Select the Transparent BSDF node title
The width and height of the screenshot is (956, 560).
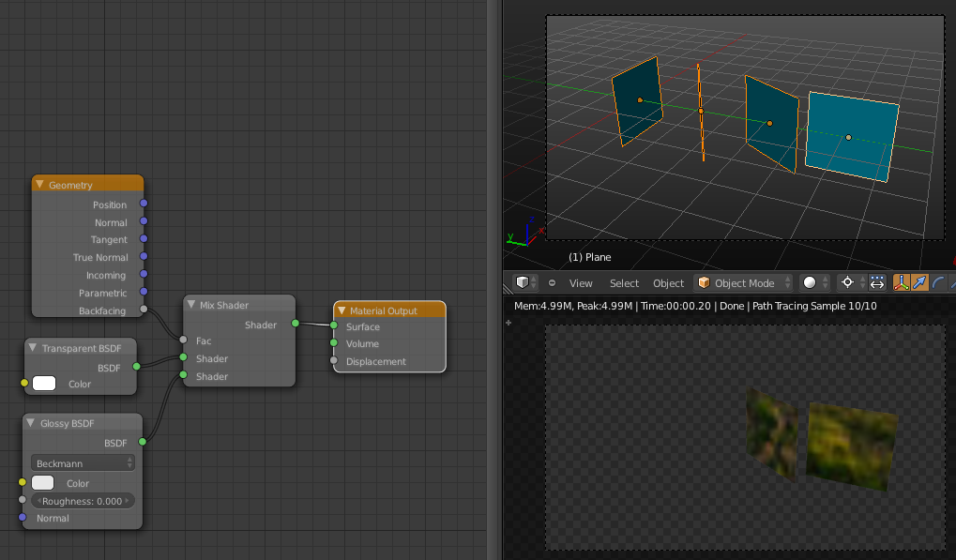tap(82, 348)
